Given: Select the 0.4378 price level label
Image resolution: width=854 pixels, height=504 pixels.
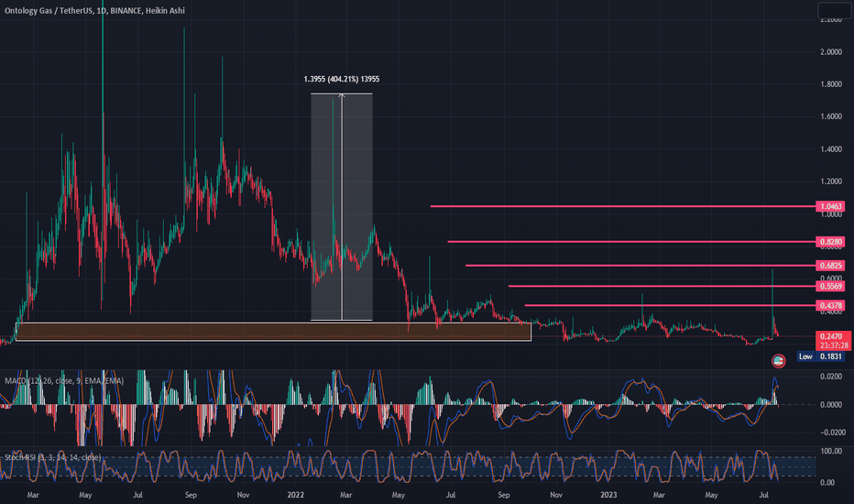Looking at the screenshot, I should click(x=830, y=306).
